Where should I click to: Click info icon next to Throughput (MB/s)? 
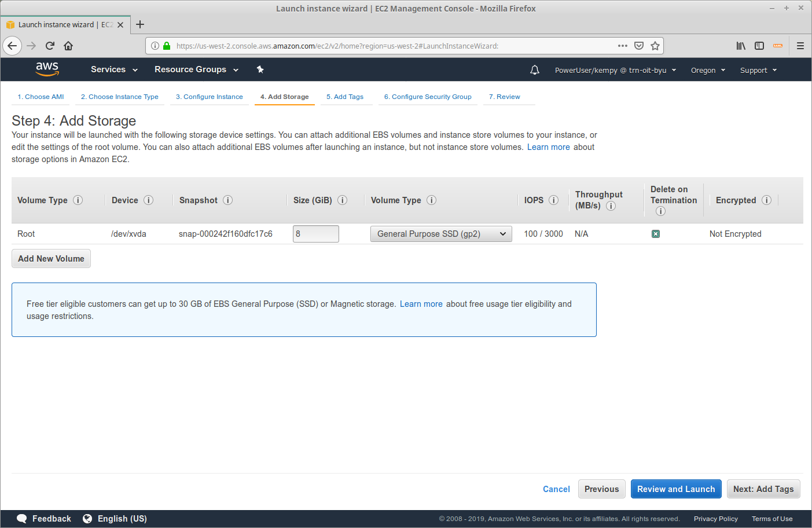click(x=611, y=206)
